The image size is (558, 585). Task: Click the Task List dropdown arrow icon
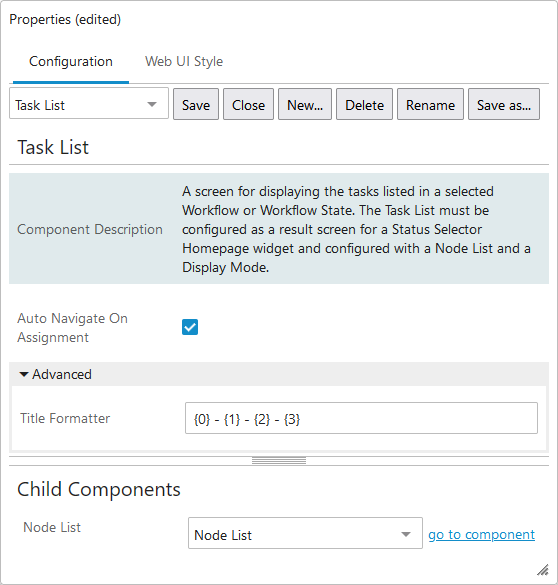(x=152, y=104)
